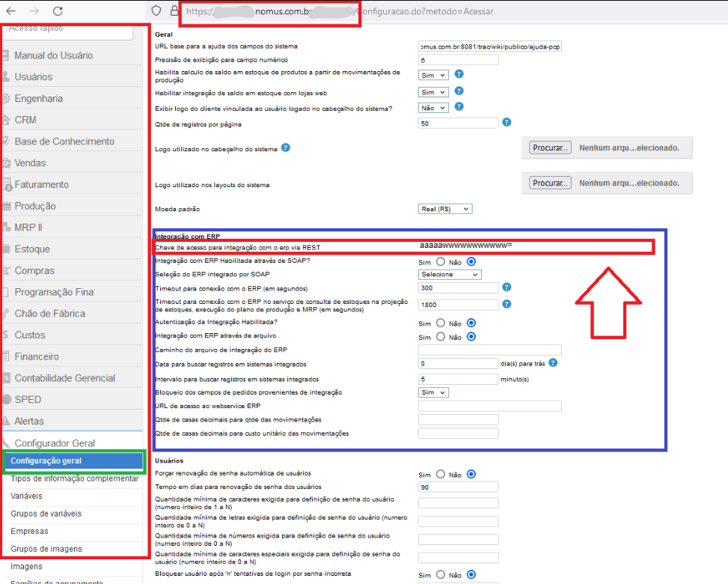Click the browser reload page icon
Screen dimensions: 728x584
tap(58, 11)
